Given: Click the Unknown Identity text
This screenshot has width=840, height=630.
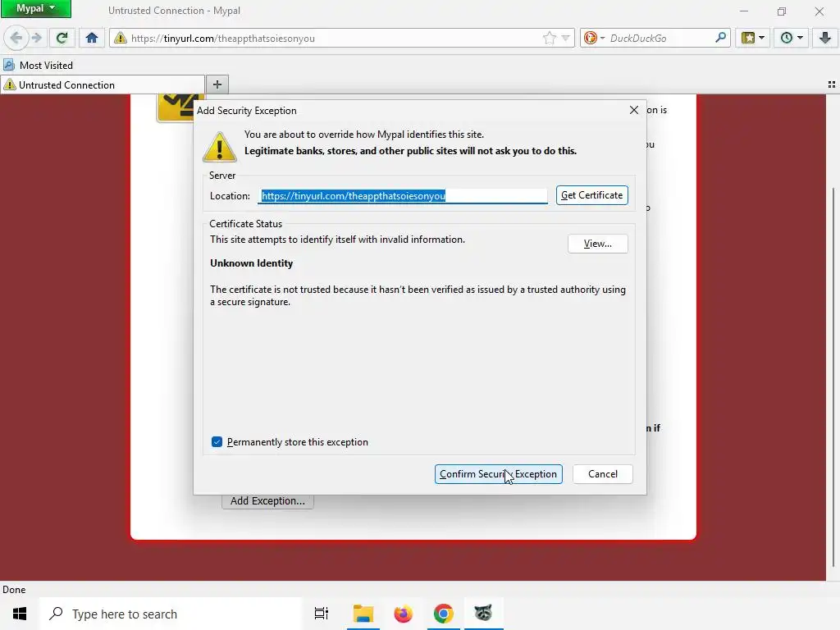Looking at the screenshot, I should tap(251, 263).
